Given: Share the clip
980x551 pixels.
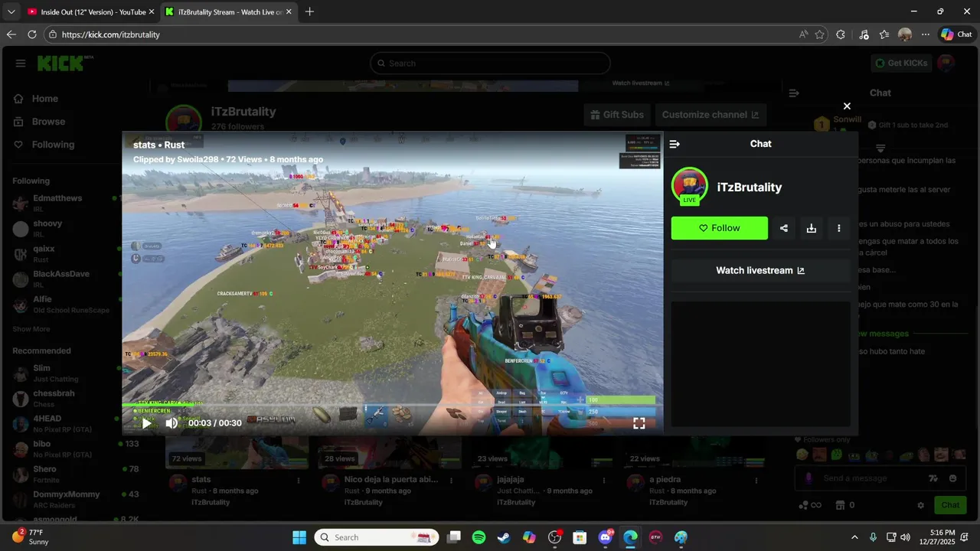Looking at the screenshot, I should click(783, 228).
